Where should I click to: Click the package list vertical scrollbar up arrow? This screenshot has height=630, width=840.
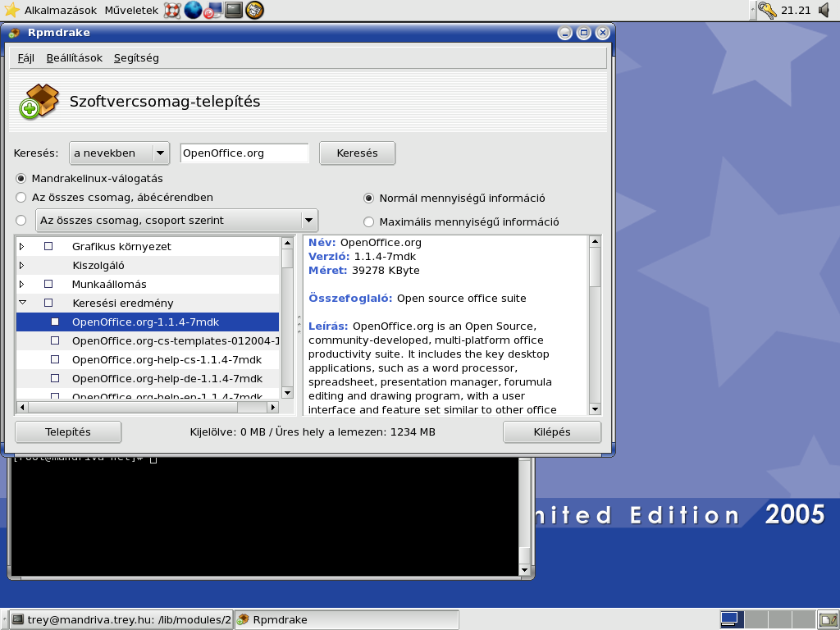coord(287,243)
